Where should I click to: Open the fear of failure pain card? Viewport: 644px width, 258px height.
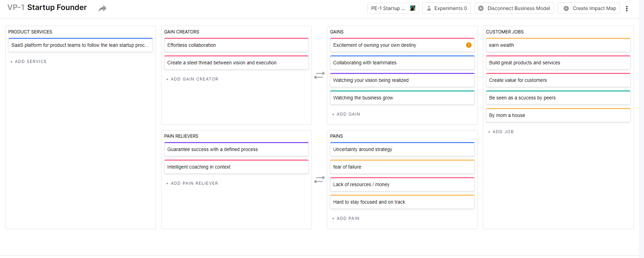click(x=402, y=167)
